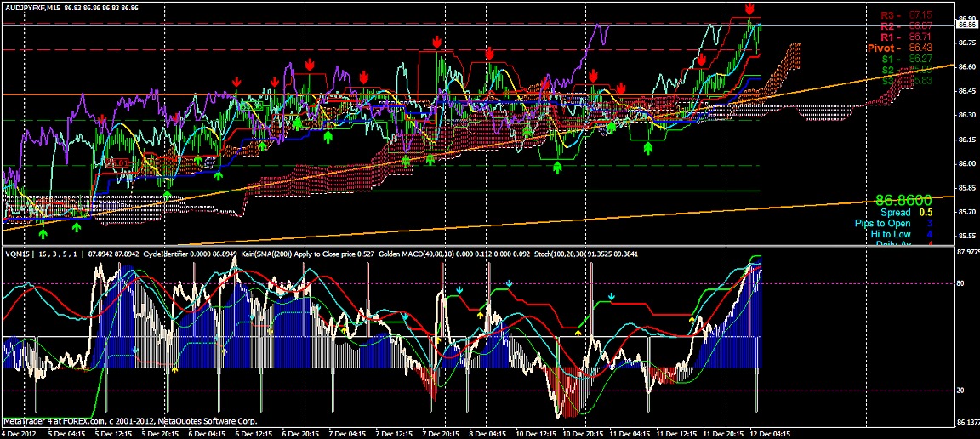Click the 12 Dec 04:15 time axis label
Screen dimensions: 980x439
pos(772,432)
